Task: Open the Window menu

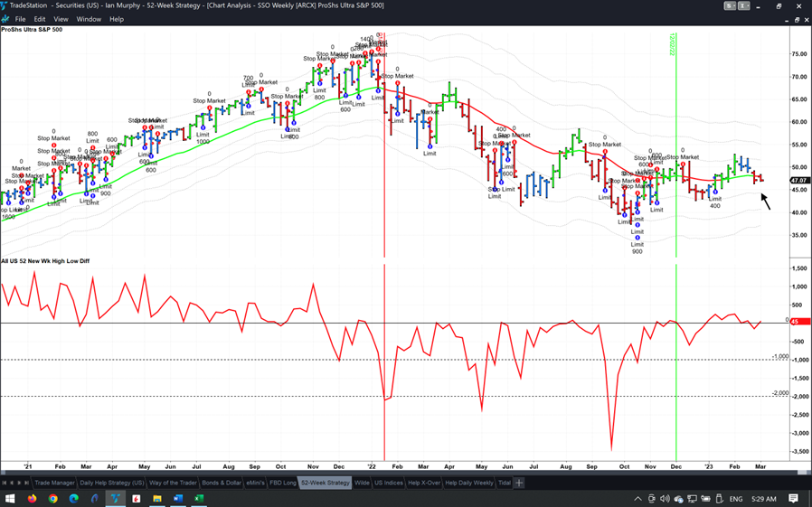Action: pos(89,19)
